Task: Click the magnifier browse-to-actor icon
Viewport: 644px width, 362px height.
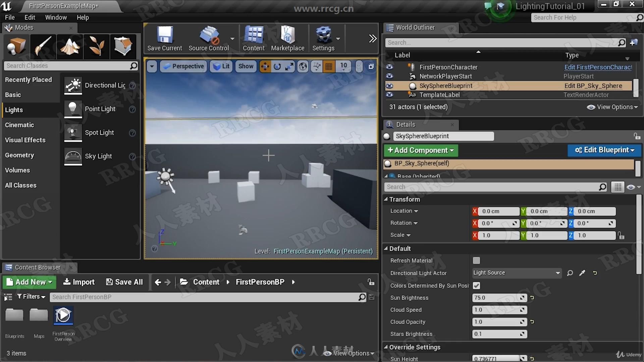Action: [570, 273]
